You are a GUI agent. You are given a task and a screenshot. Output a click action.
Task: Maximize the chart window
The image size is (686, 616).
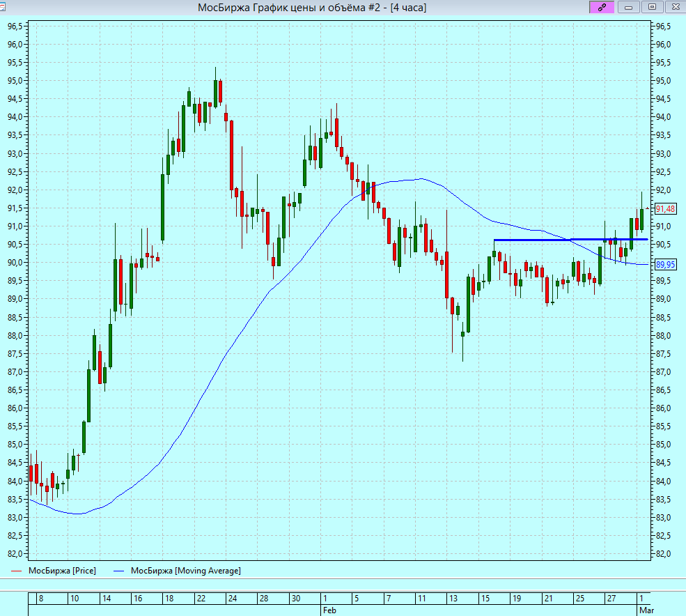pyautogui.click(x=652, y=7)
